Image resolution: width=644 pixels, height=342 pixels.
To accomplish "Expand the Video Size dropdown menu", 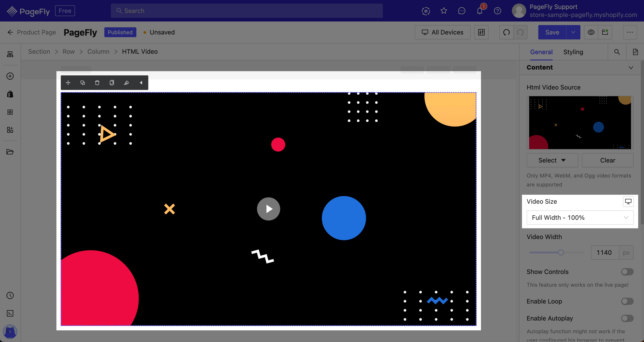I will pos(580,218).
